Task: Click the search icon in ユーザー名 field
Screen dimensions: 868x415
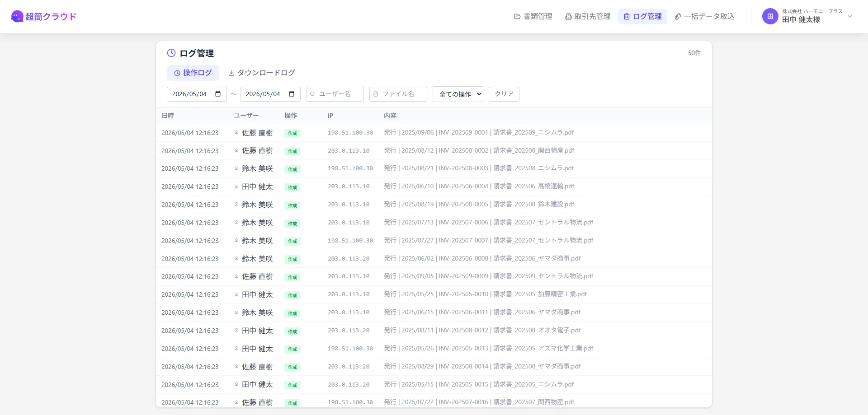Action: point(312,94)
